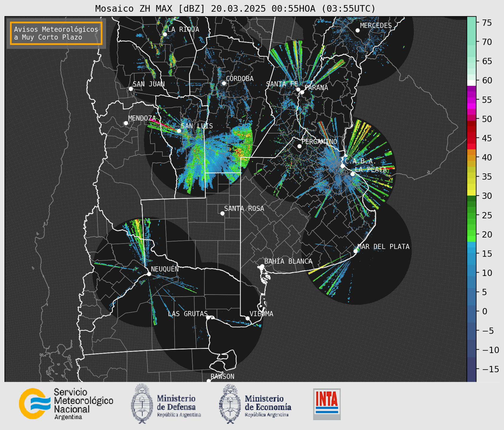Click the INTA logo
Screen dimensions: 504x430
click(327, 404)
